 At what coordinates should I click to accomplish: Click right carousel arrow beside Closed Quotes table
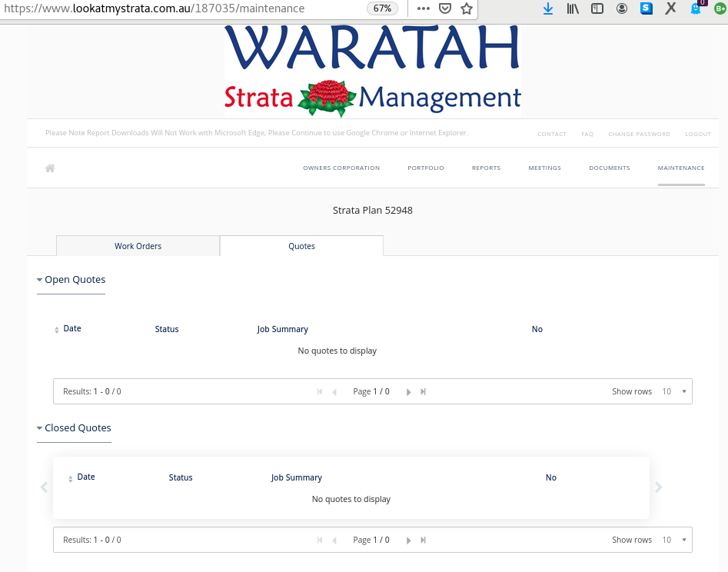[658, 487]
